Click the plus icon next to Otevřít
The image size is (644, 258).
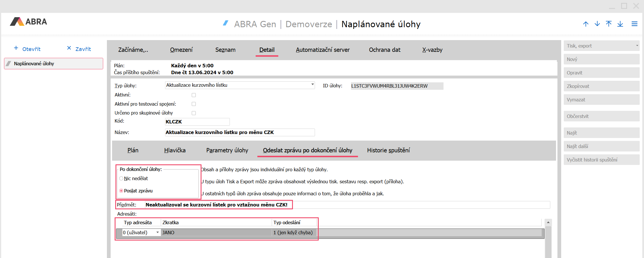(16, 48)
